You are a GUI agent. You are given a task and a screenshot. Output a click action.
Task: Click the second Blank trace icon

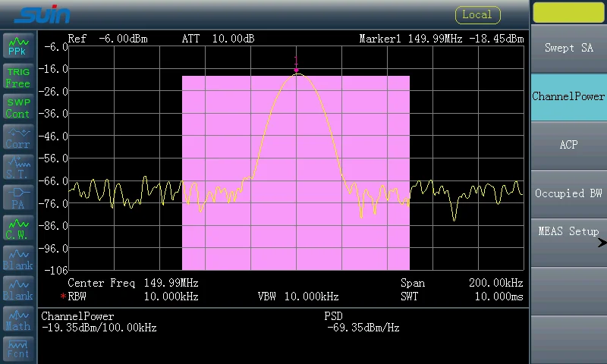(x=17, y=290)
